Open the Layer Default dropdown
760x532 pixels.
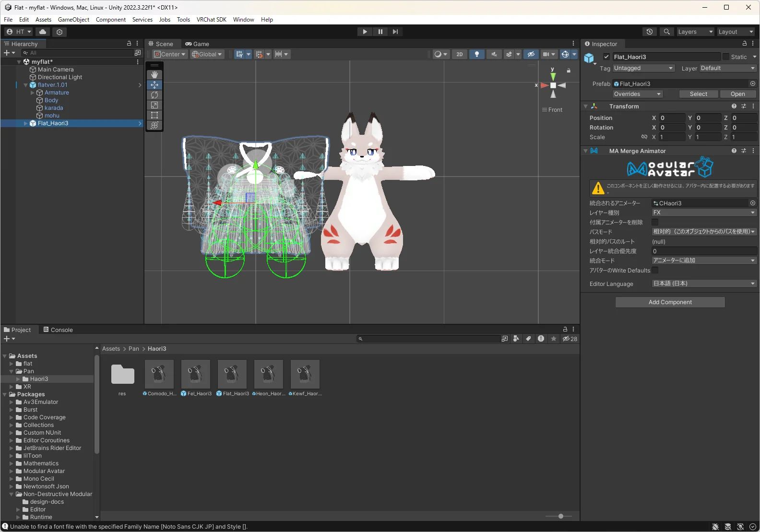pos(728,68)
